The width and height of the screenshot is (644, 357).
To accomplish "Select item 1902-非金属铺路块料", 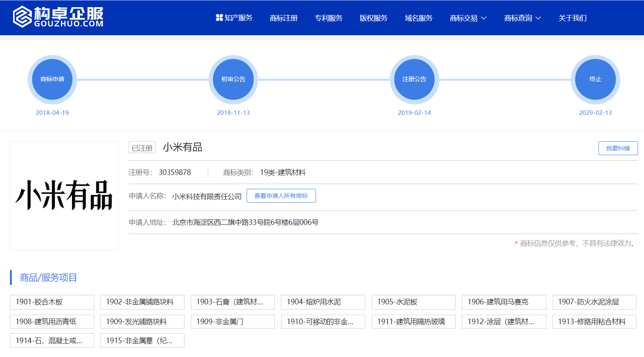I will [142, 302].
